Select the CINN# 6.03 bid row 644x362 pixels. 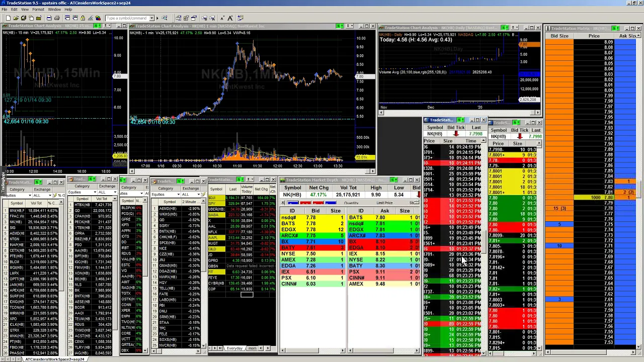click(312, 284)
